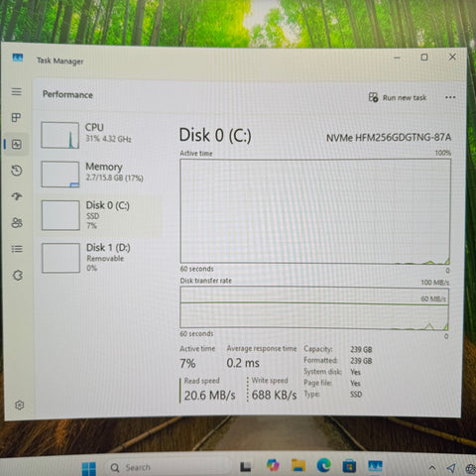Click the Disk transfer rate graph
The image size is (476, 476).
(x=314, y=308)
